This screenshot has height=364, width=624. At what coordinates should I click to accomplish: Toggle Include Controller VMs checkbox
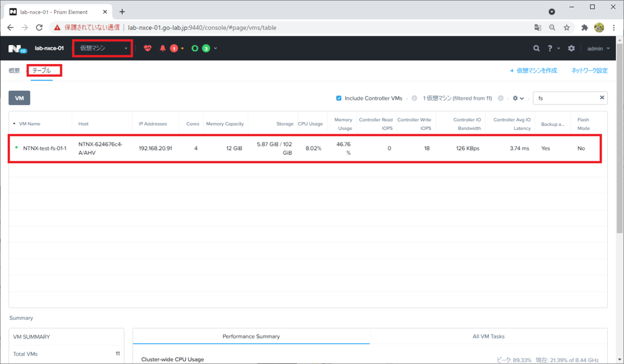(339, 98)
